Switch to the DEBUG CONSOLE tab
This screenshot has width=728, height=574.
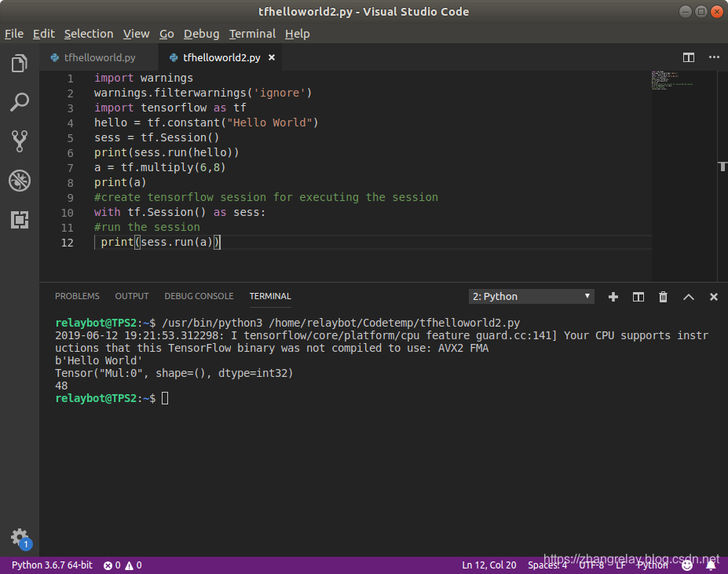click(199, 296)
